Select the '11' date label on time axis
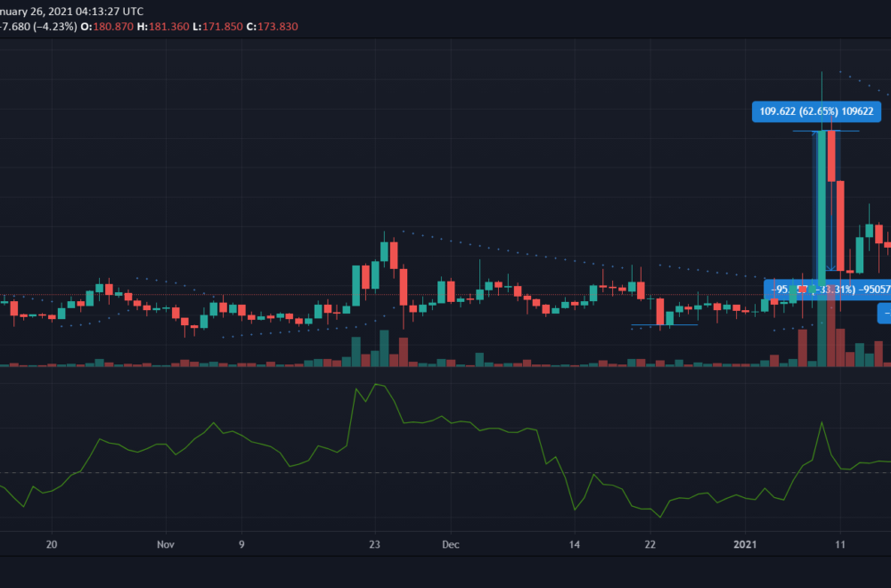Viewport: 891px width, 588px height. tap(840, 544)
